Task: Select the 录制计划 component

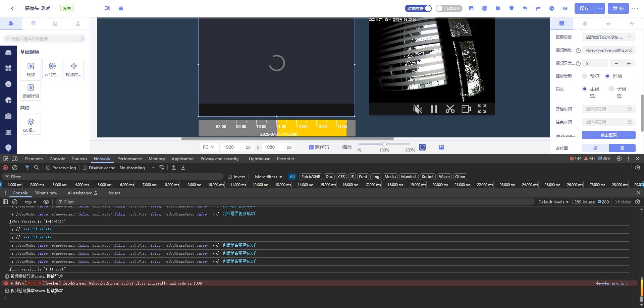Action: (x=31, y=90)
